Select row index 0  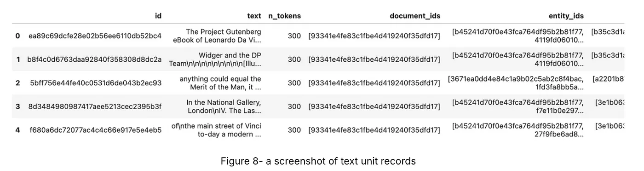pyautogui.click(x=17, y=35)
